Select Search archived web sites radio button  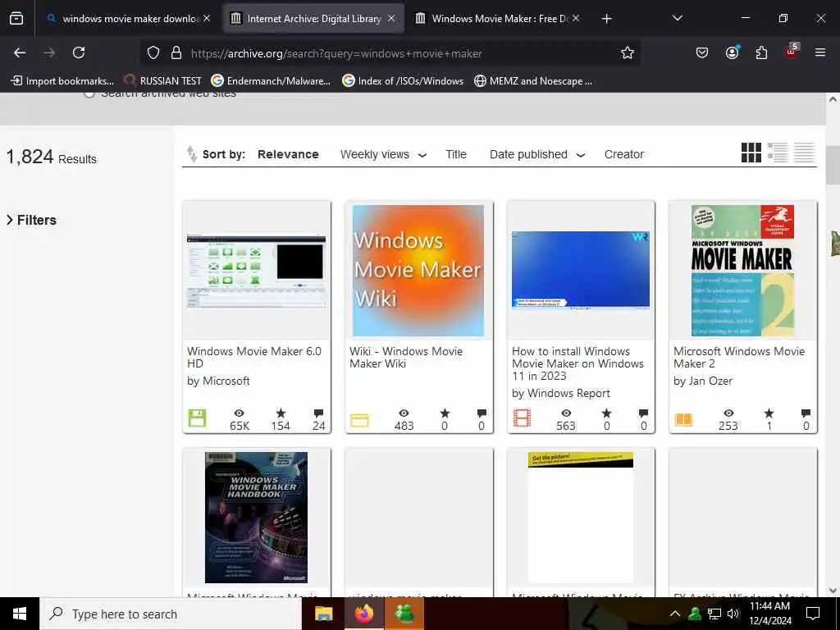[x=89, y=94]
